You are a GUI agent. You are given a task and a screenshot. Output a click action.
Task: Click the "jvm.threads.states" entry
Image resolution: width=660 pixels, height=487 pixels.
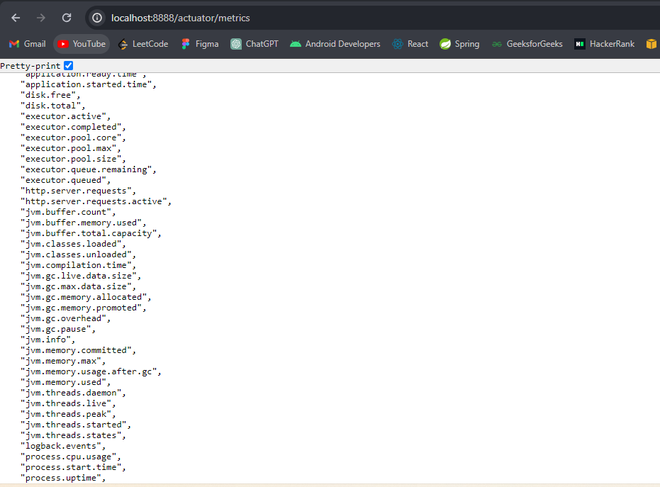tap(73, 435)
